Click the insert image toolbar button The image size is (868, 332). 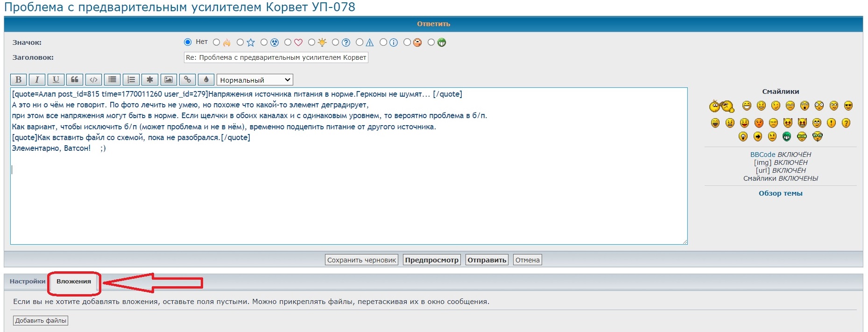[x=169, y=80]
